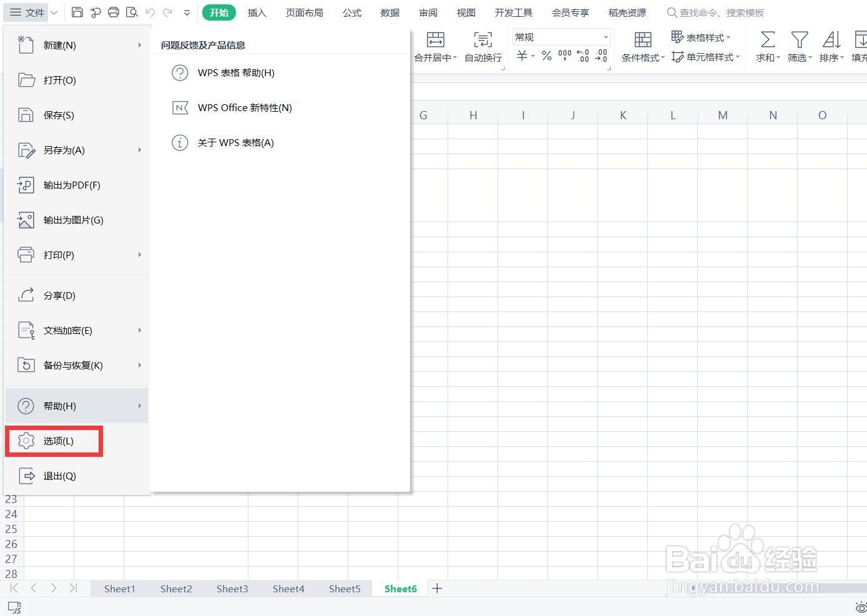
Task: Open the 审阅 ribbon tab
Action: tap(428, 12)
